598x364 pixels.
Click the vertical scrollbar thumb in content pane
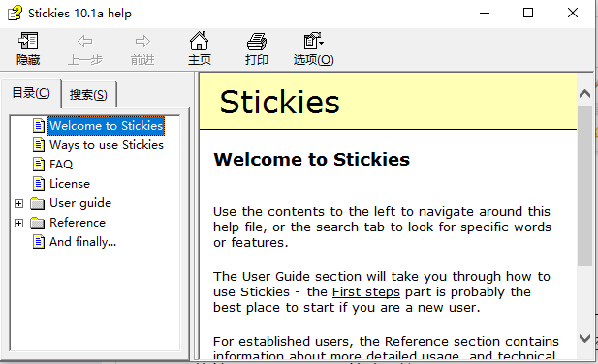584,186
